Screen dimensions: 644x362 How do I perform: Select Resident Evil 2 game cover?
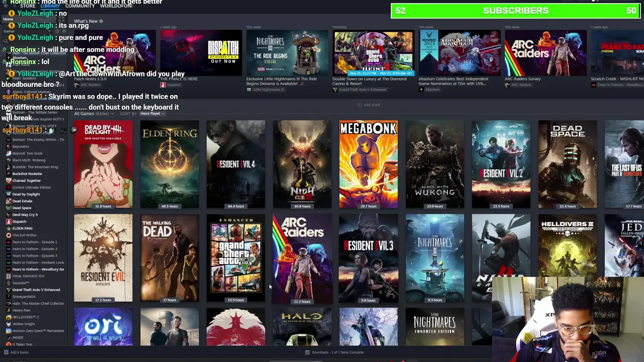point(501,164)
